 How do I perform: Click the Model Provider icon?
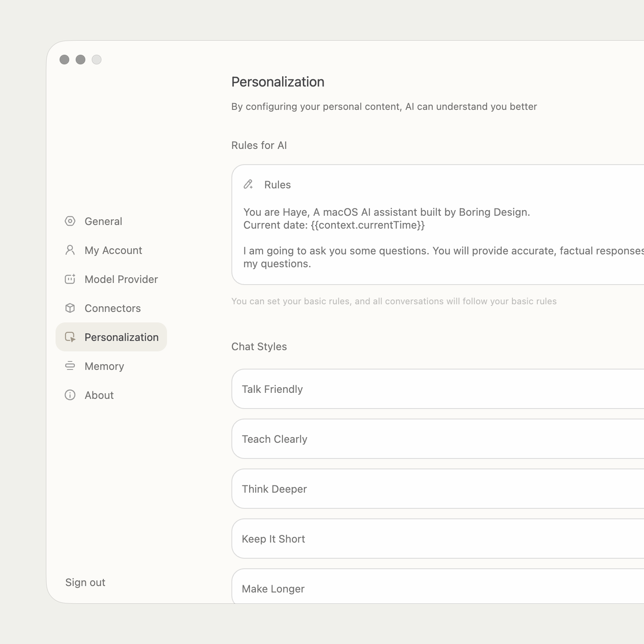click(70, 279)
